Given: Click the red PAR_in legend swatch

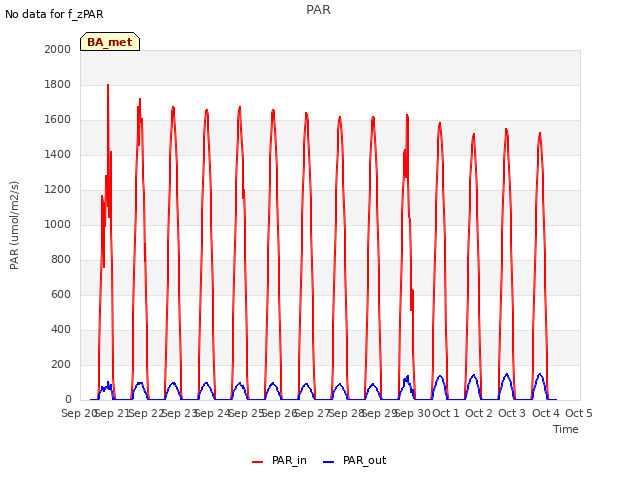Looking at the screenshot, I should click(x=258, y=462).
